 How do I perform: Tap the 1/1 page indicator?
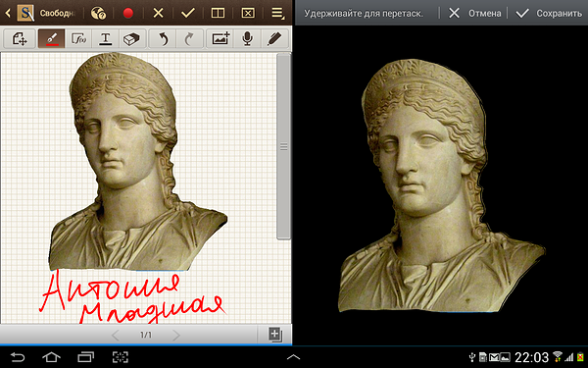coord(146,335)
